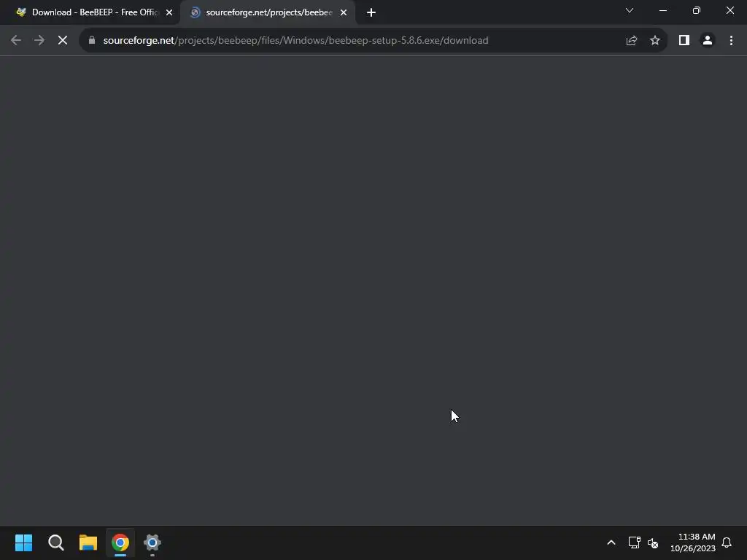Open the Settings gear app in the taskbar
Viewport: 747px width, 560px height.
tap(152, 542)
